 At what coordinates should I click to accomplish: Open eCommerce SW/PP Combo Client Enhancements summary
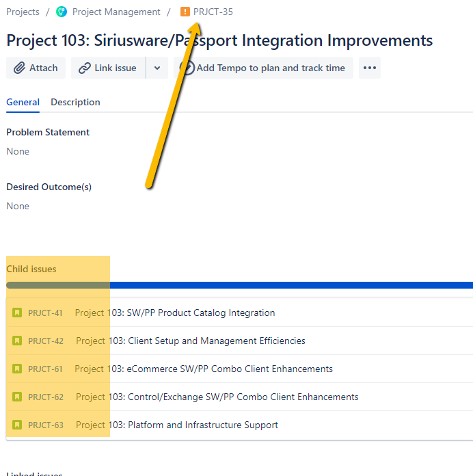coord(204,369)
